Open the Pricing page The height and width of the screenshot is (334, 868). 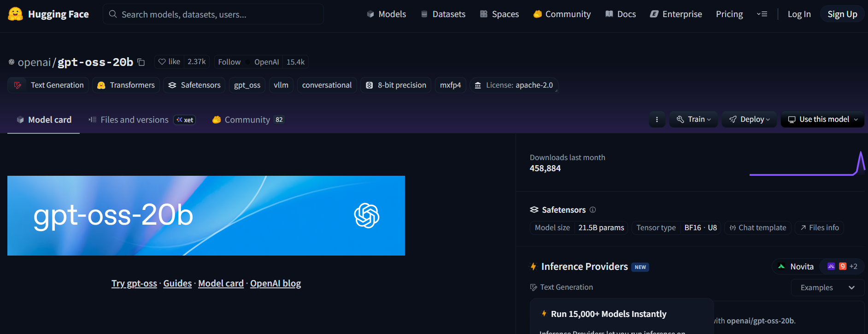coord(729,14)
